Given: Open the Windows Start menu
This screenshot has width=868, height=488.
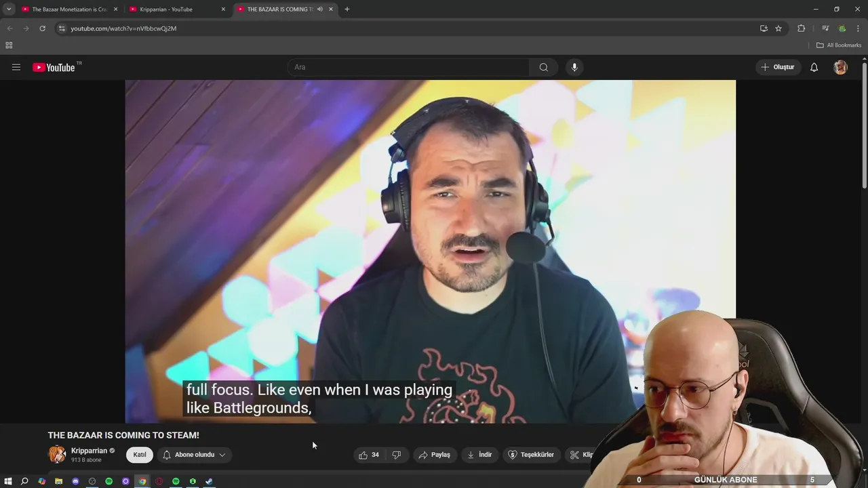Looking at the screenshot, I should coord(8,481).
